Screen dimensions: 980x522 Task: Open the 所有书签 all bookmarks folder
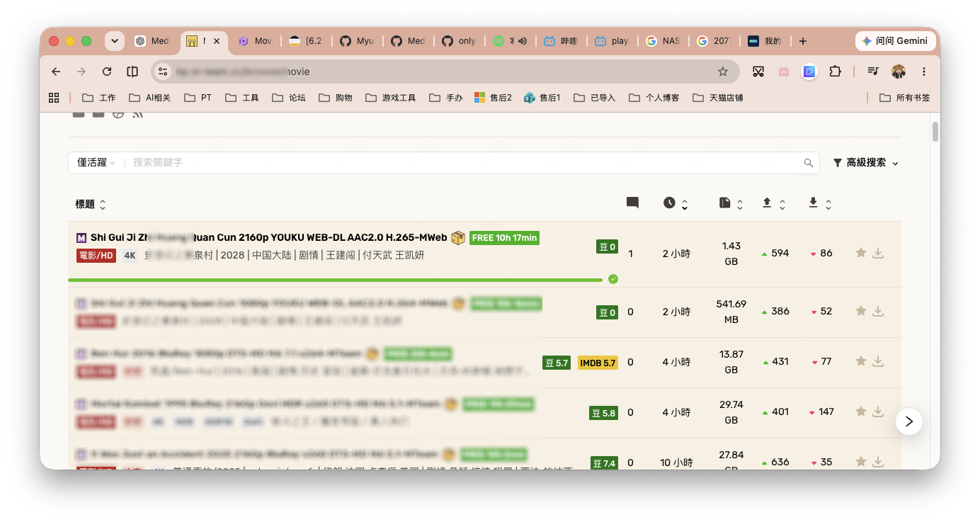point(905,98)
